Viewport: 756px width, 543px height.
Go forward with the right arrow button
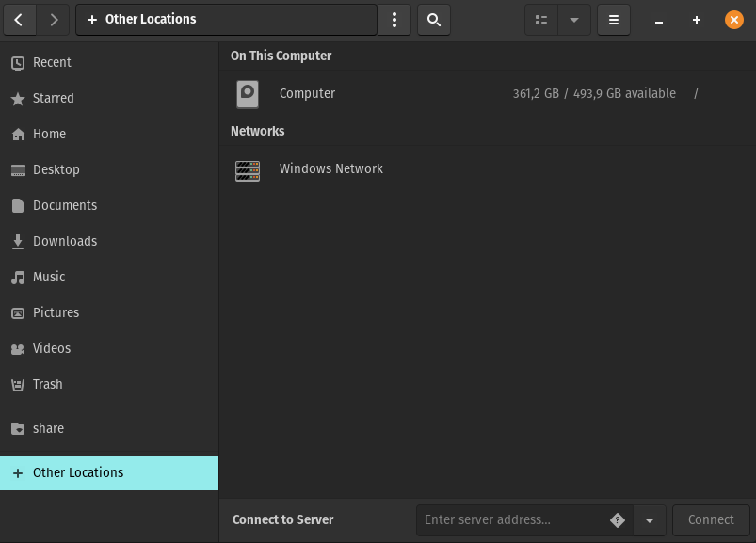pyautogui.click(x=54, y=20)
